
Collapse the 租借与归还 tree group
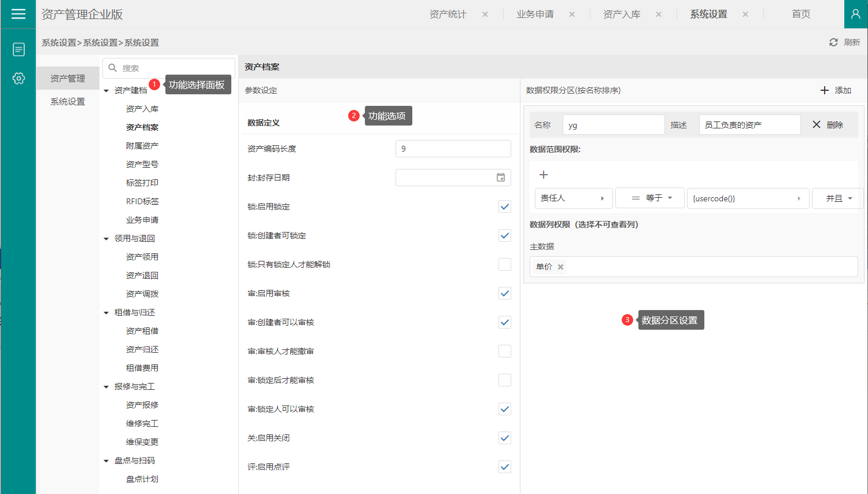106,313
